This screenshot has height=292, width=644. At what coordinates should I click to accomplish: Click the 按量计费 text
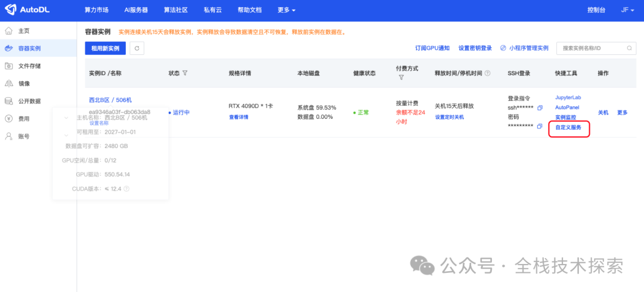point(407,103)
